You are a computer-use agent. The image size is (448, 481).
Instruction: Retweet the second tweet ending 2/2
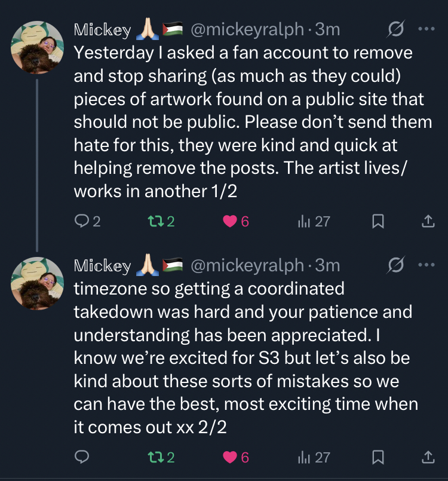[156, 458]
